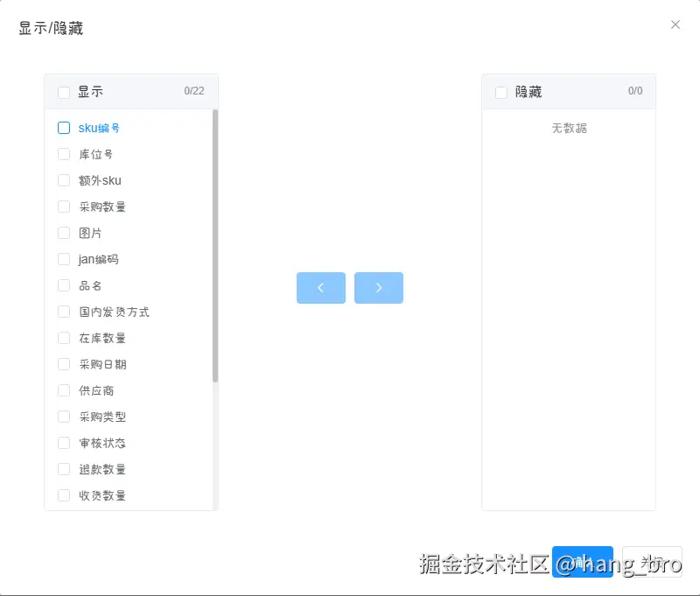Viewport: 700px width, 596px height.
Task: Tick the sku编号 checkbox
Action: (64, 128)
